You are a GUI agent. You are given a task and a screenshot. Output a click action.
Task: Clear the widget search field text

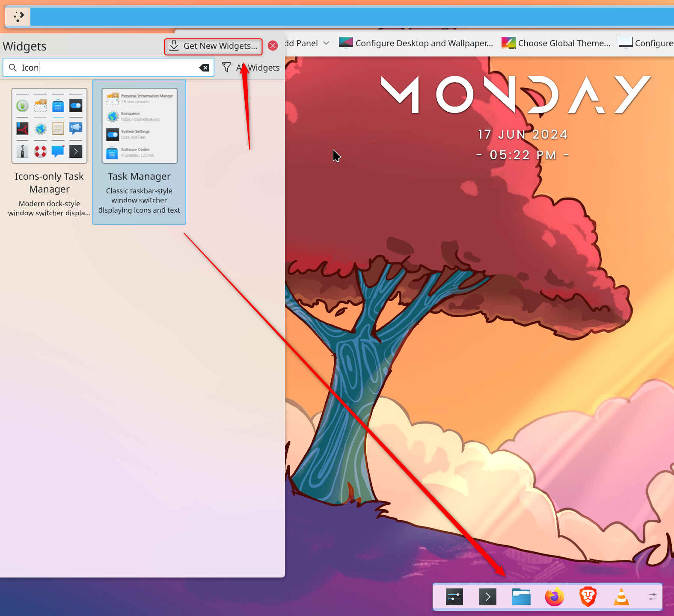point(205,68)
